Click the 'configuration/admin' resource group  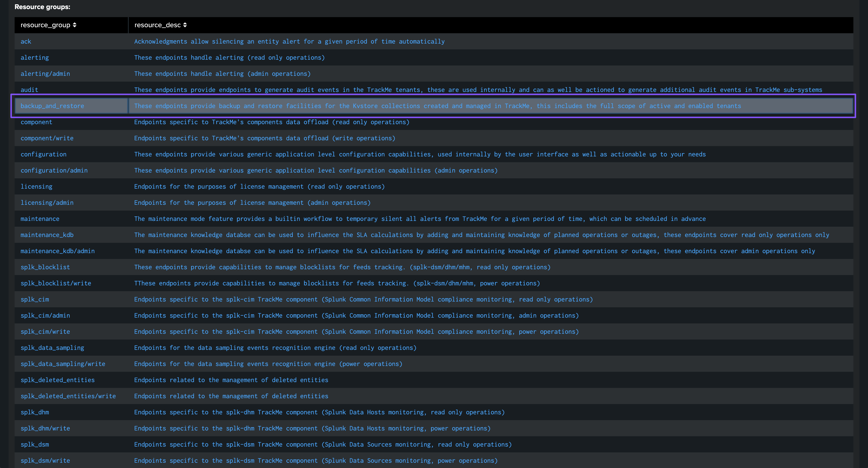click(x=54, y=170)
